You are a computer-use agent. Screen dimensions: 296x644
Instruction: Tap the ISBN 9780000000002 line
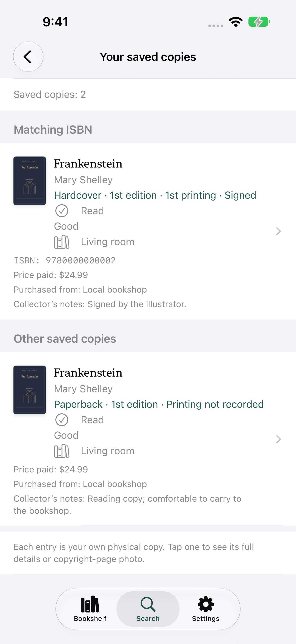tap(65, 260)
